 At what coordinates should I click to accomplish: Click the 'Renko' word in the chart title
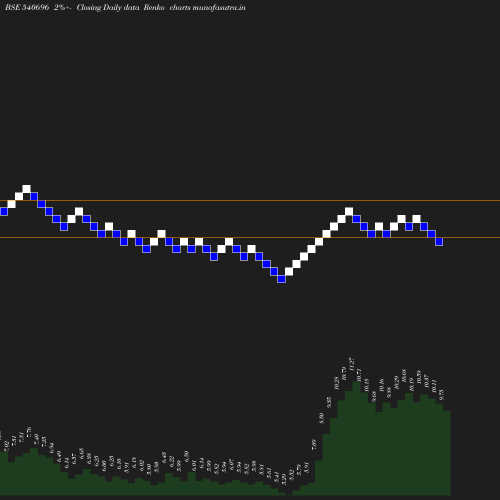click(154, 7)
